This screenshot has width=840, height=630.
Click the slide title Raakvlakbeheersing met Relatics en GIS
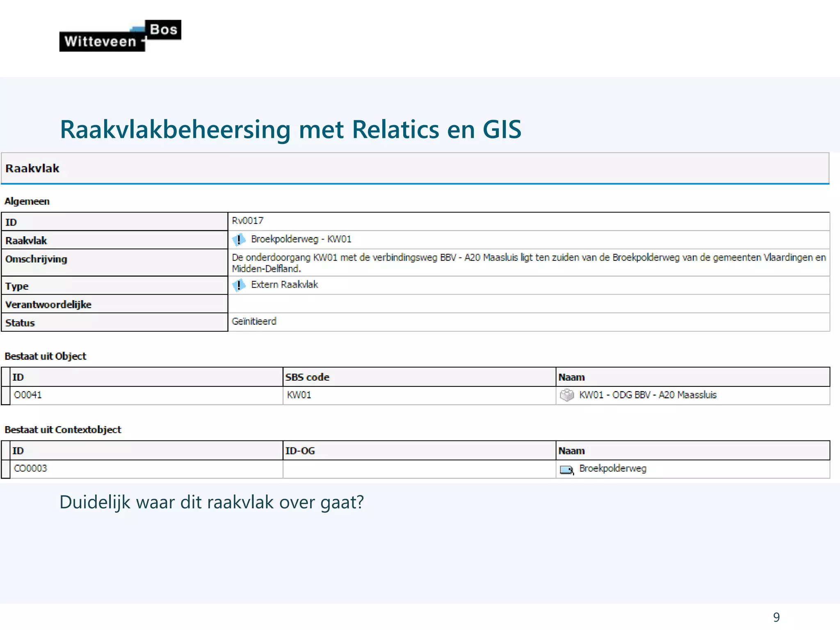coord(290,130)
